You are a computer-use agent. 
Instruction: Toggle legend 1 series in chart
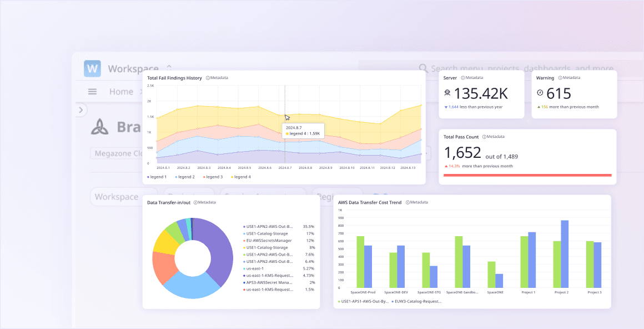click(x=157, y=177)
